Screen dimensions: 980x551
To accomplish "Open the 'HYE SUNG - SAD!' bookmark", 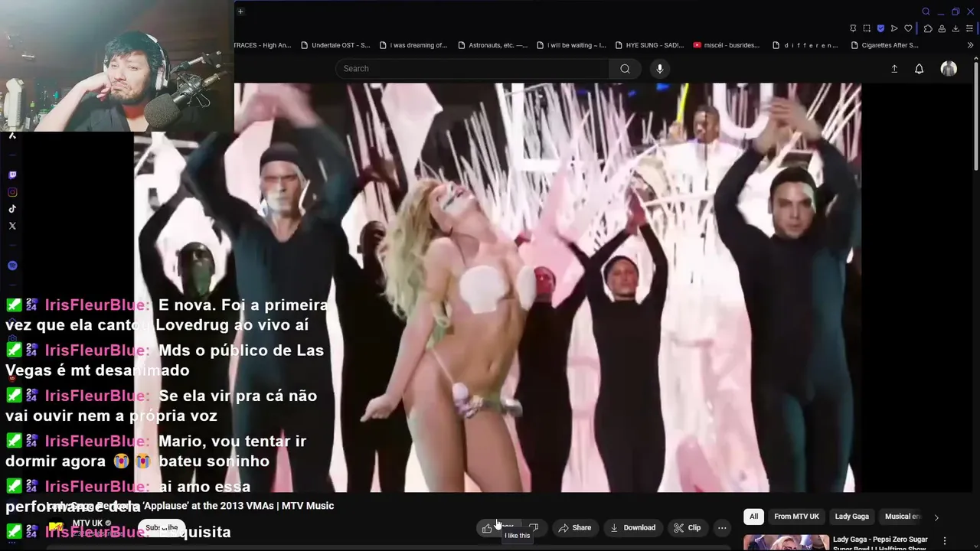I will point(649,45).
